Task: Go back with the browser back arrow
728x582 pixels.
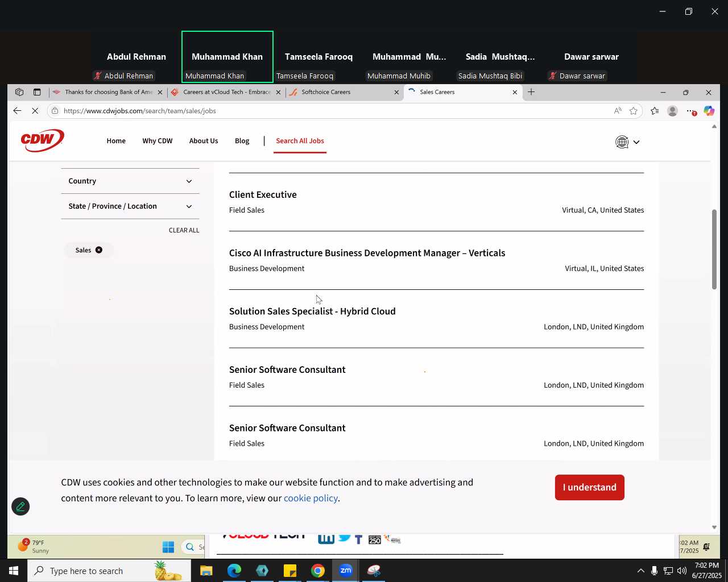Action: (x=17, y=111)
